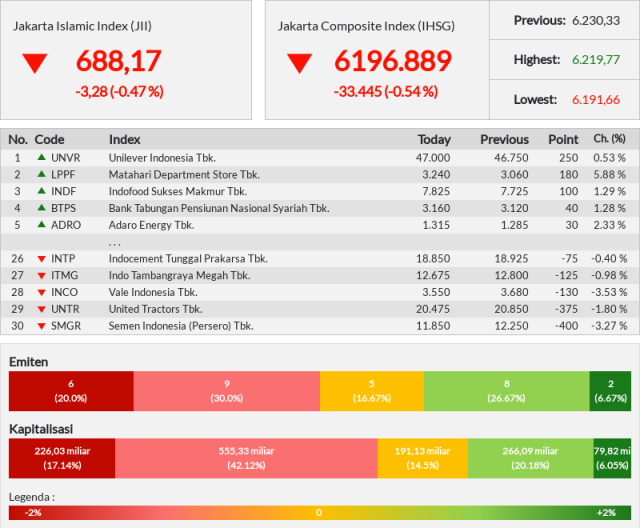Screen dimensions: 640x528
Task: Click the Index column header
Action: pyautogui.click(x=124, y=140)
